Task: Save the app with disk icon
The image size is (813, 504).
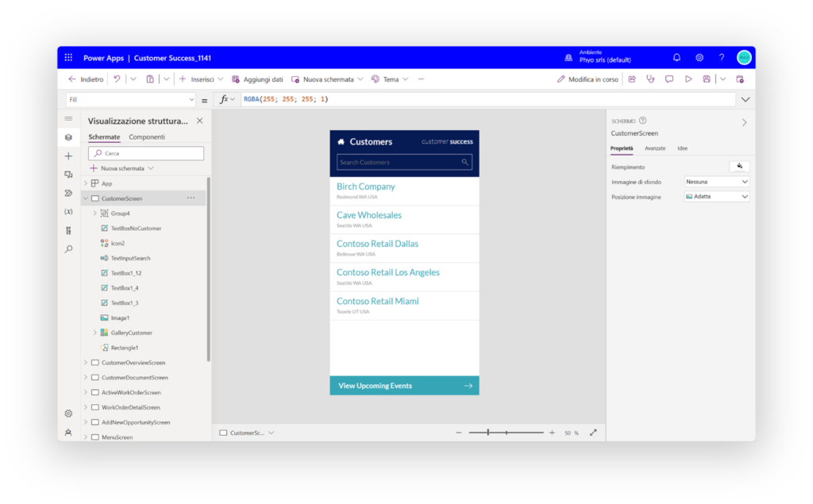Action: coord(706,79)
